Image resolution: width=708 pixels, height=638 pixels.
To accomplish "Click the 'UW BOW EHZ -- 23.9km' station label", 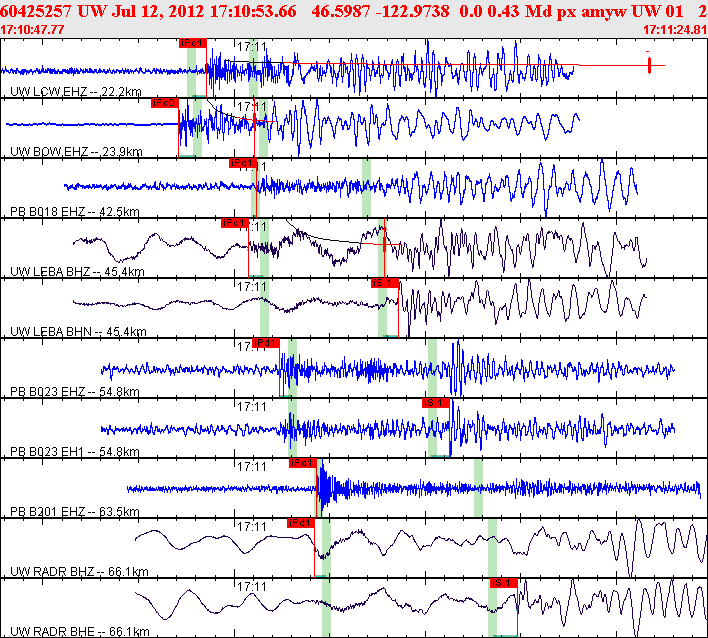I will (x=76, y=152).
